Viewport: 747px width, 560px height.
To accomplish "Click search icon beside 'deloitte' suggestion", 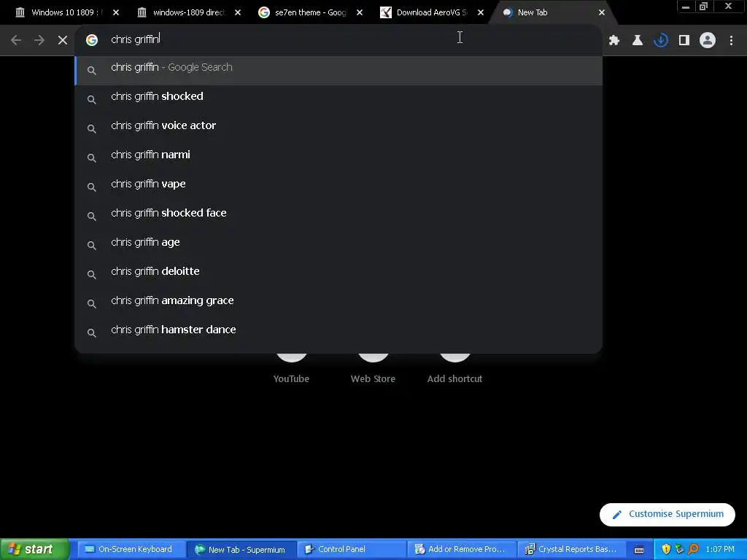I will (x=92, y=274).
